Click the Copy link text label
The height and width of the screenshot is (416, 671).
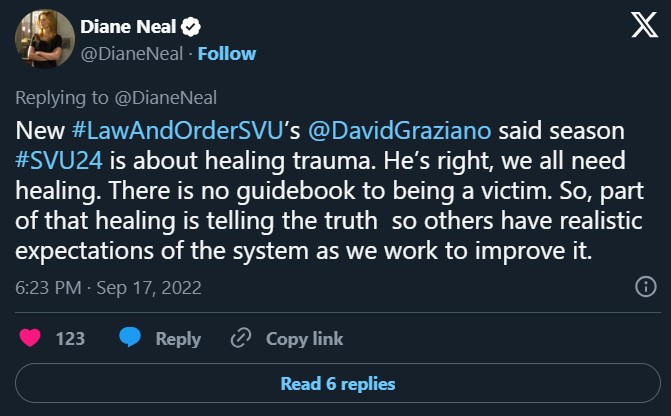coord(304,339)
